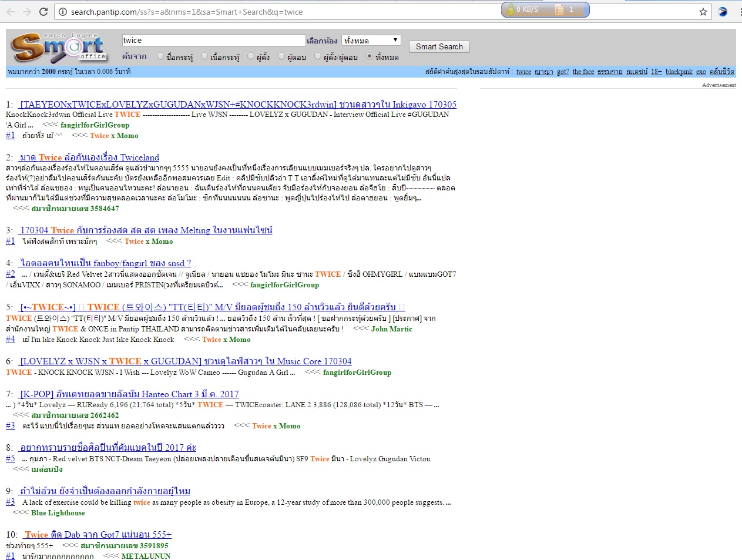Select the เนื้อกระทู้ radio option
The image size is (742, 560).
click(204, 56)
